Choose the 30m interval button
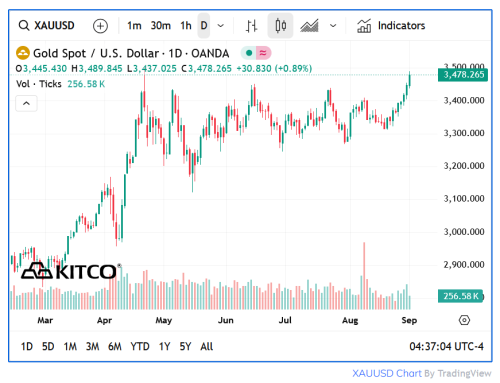 tap(161, 26)
